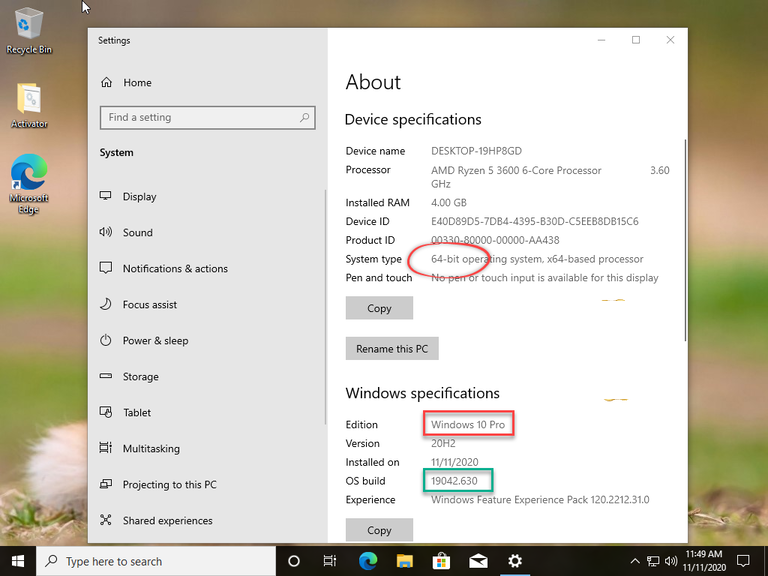Image resolution: width=768 pixels, height=576 pixels.
Task: Select Power & sleep in the sidebar
Action: [x=155, y=340]
